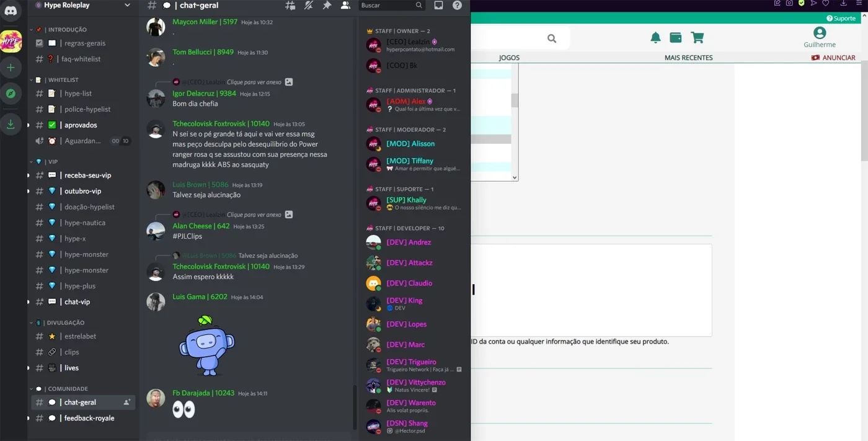Viewport: 868px width, 441px height.
Task: Click Luis Gama's robot sticker
Action: [206, 344]
